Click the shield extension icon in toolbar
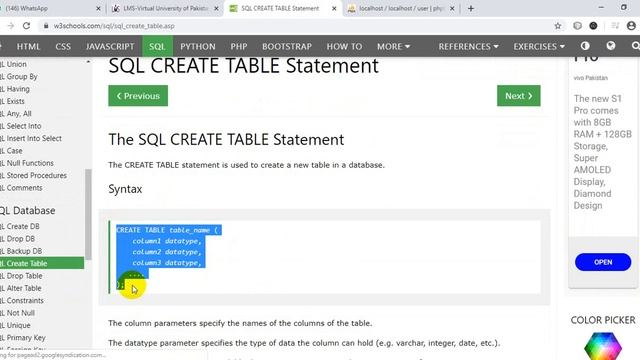 coord(577,26)
